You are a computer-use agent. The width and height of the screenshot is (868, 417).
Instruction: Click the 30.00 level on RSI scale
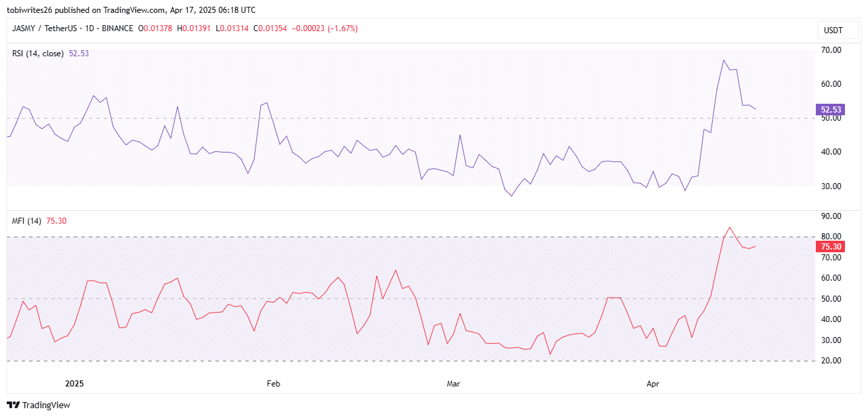[x=831, y=186]
